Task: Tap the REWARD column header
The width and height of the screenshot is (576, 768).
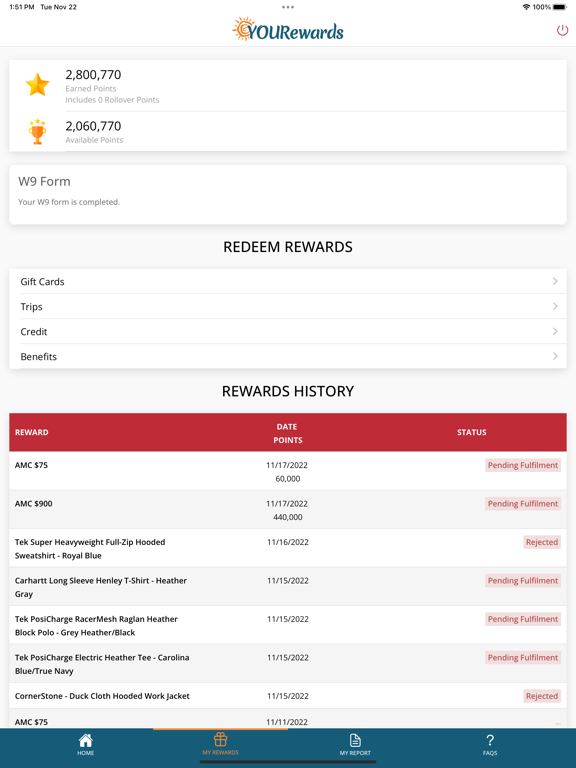Action: (31, 432)
